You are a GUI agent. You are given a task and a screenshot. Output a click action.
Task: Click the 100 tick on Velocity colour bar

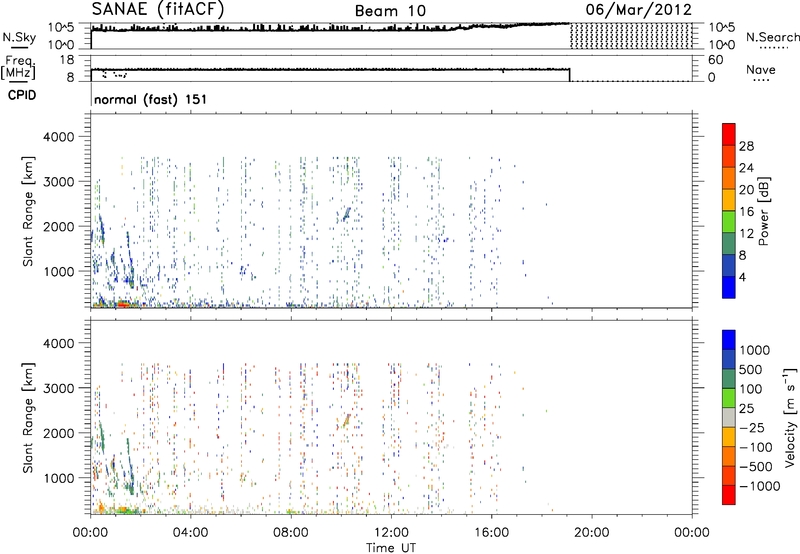pyautogui.click(x=751, y=389)
